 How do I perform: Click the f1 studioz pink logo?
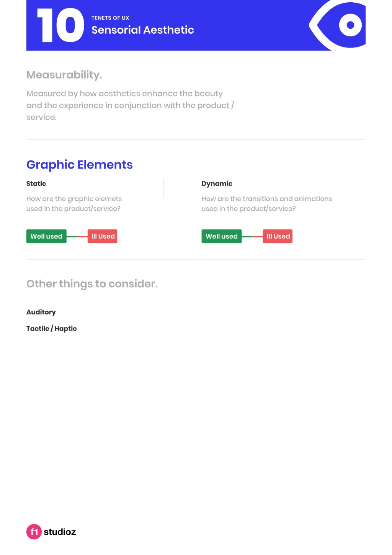pos(34,532)
